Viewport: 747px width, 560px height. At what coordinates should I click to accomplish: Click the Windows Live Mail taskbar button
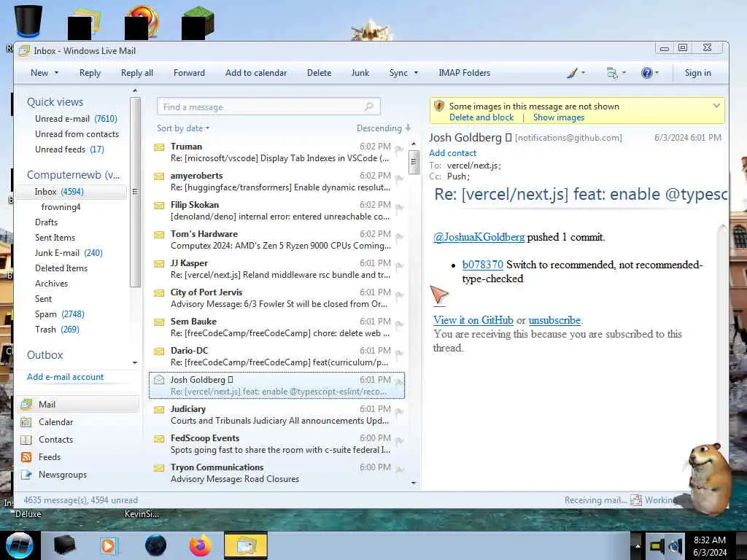245,545
